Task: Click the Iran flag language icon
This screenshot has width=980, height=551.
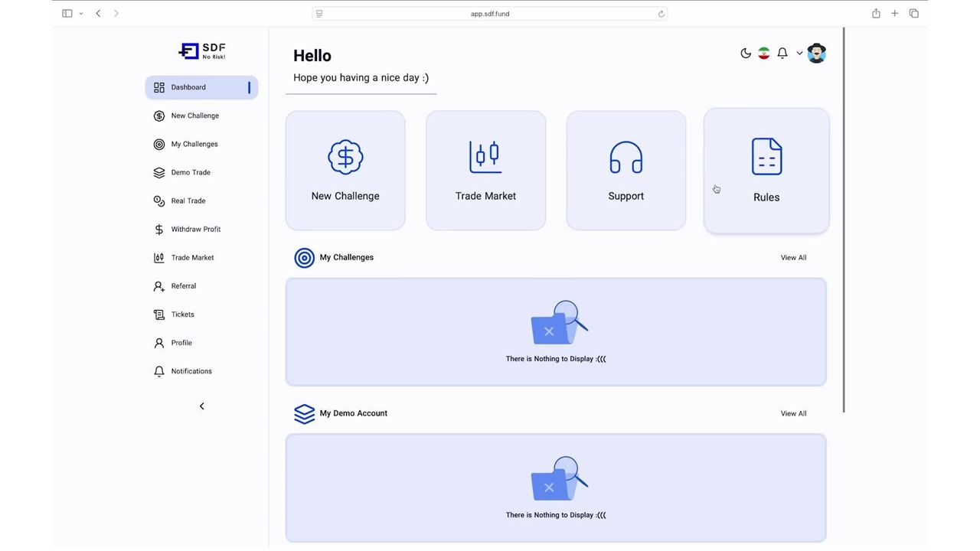Action: pos(763,54)
